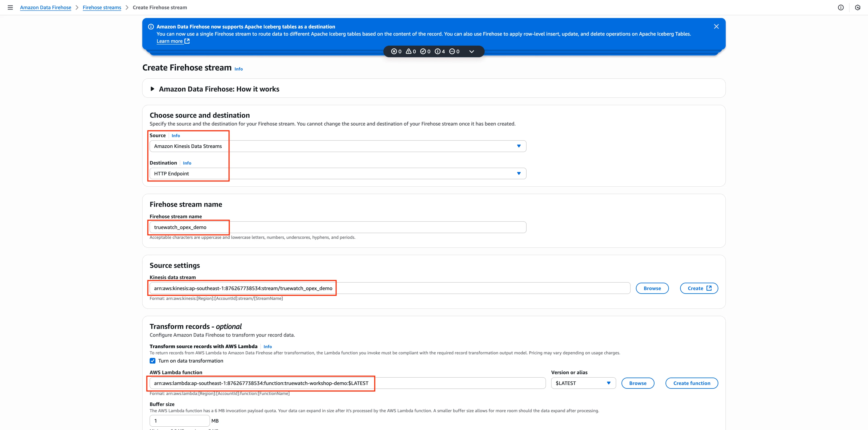The image size is (868, 430).
Task: Click the warning triangle count icon
Action: tap(408, 52)
